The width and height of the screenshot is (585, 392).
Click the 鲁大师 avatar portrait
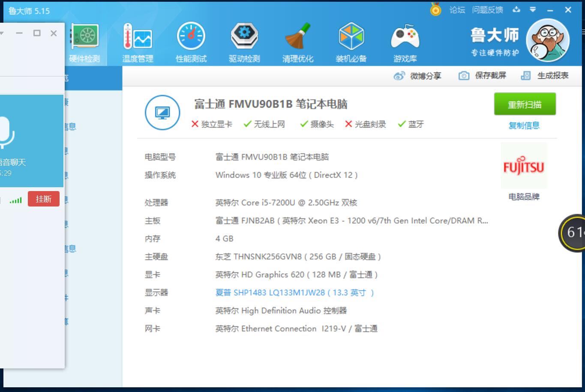(x=548, y=41)
